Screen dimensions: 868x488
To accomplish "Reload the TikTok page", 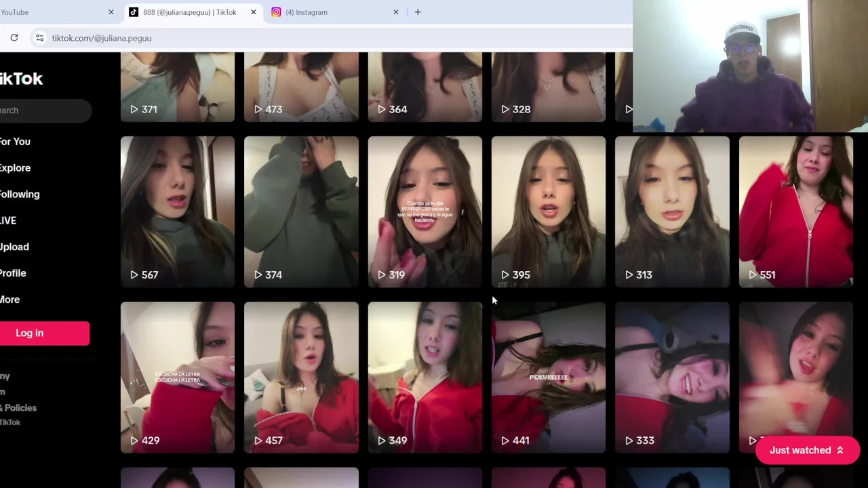I will 14,38.
